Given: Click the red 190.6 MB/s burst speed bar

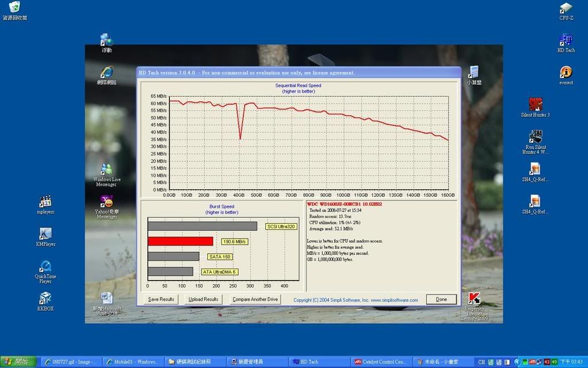Looking at the screenshot, I should (x=180, y=241).
